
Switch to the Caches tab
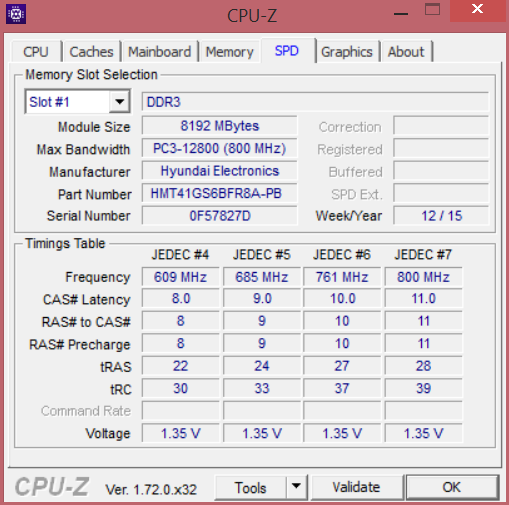pyautogui.click(x=91, y=52)
